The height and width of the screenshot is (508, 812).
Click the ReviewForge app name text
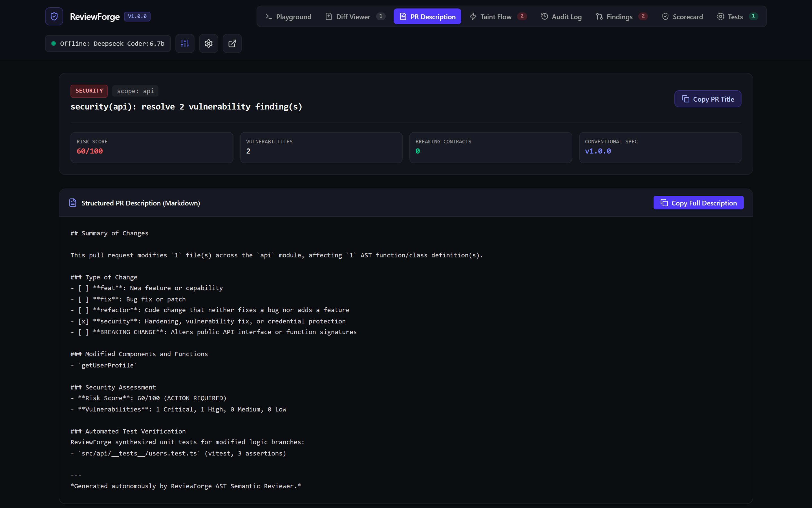tap(95, 16)
